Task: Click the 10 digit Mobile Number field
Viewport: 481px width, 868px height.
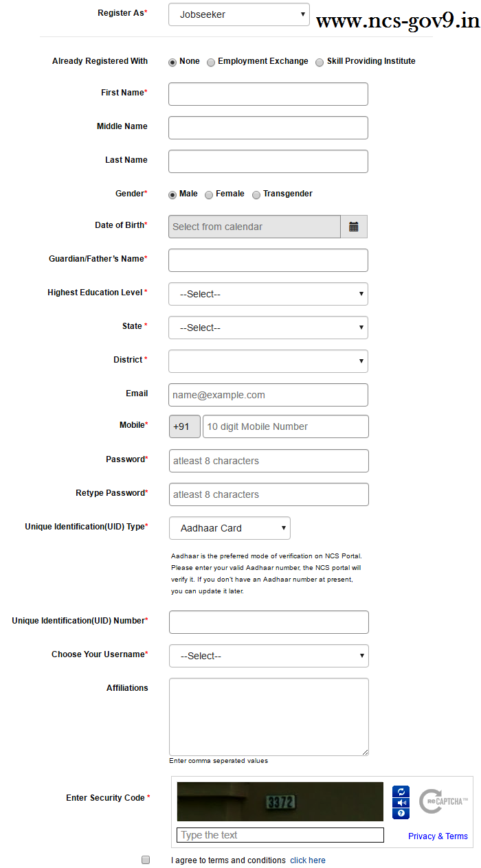Action: click(x=285, y=426)
